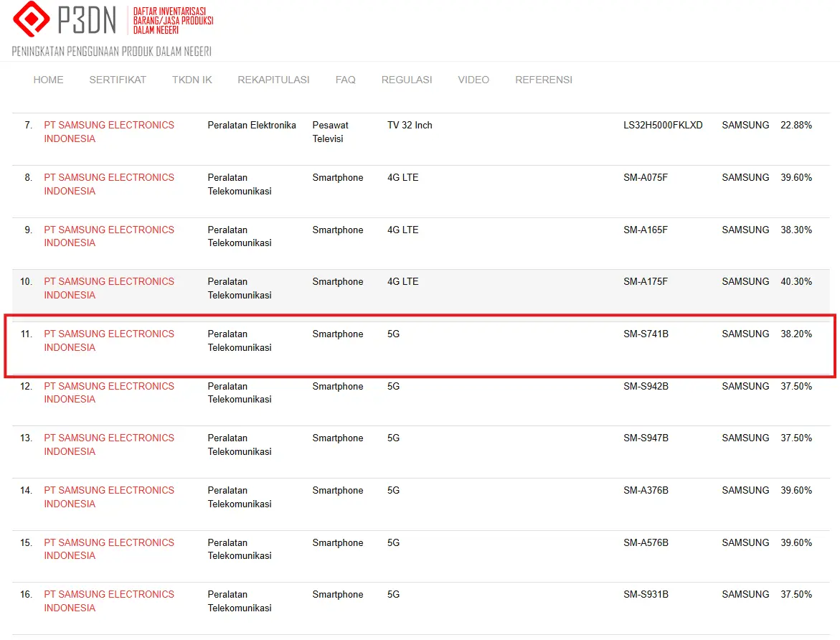Click the P3DN header title text
Screen dimensions: 840x640
click(86, 20)
